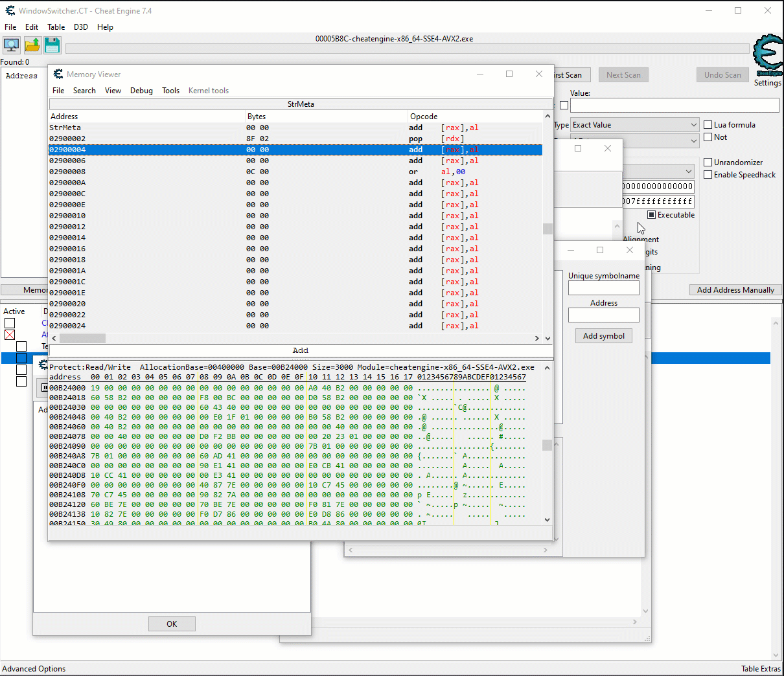Click the OK button in the dialog
784x676 pixels.
pyautogui.click(x=172, y=624)
